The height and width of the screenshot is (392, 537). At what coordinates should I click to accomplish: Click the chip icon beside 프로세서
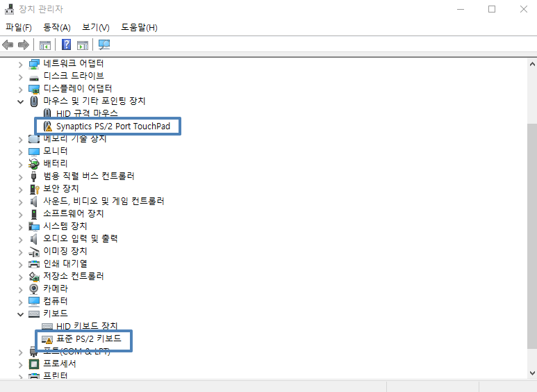point(34,364)
